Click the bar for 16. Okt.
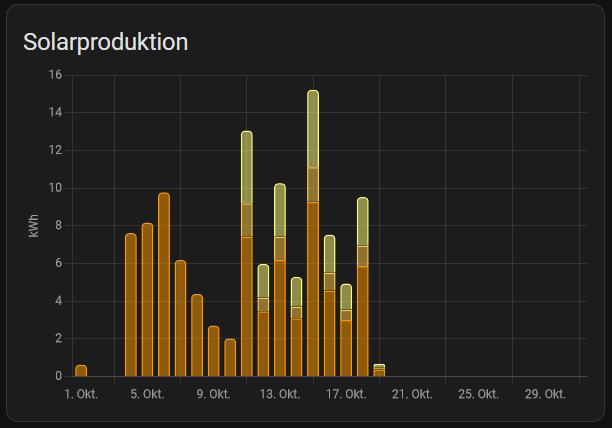Viewport: 612px width, 428px height. tap(329, 306)
